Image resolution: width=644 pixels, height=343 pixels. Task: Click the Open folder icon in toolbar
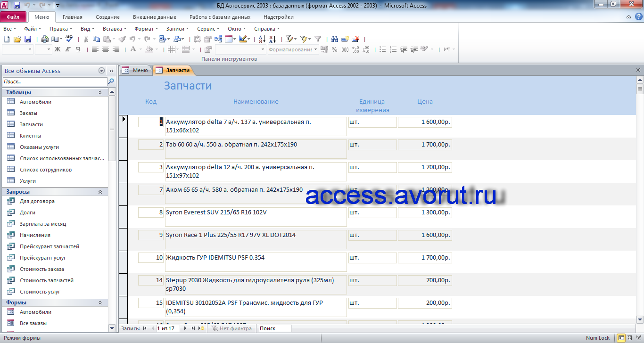tap(17, 39)
